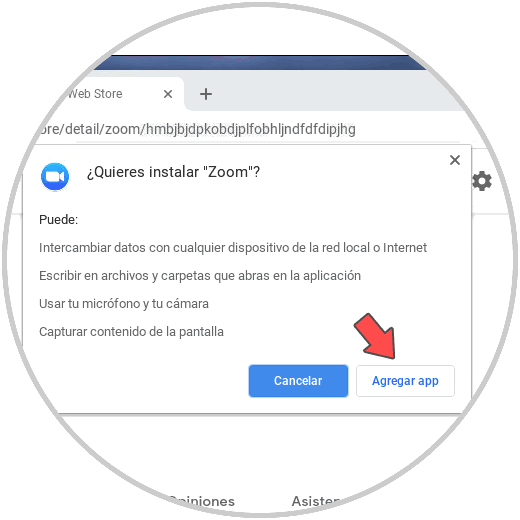Click the "Intercambiar datos" permission line
520x520 pixels.
pyautogui.click(x=233, y=248)
